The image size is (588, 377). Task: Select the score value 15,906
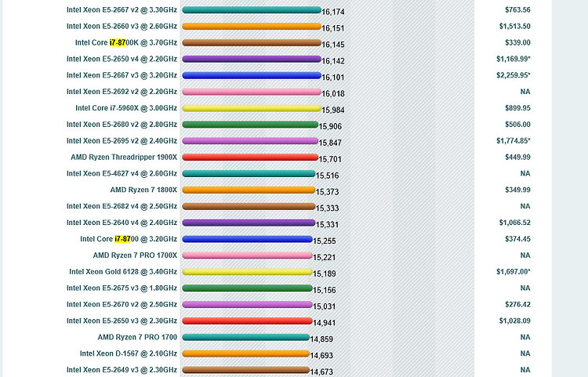tap(330, 126)
